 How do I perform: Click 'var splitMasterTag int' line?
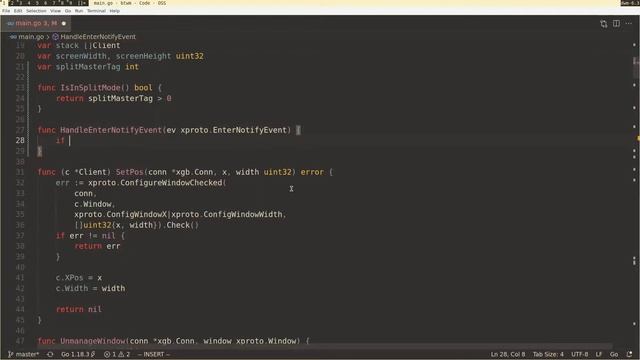click(x=88, y=67)
